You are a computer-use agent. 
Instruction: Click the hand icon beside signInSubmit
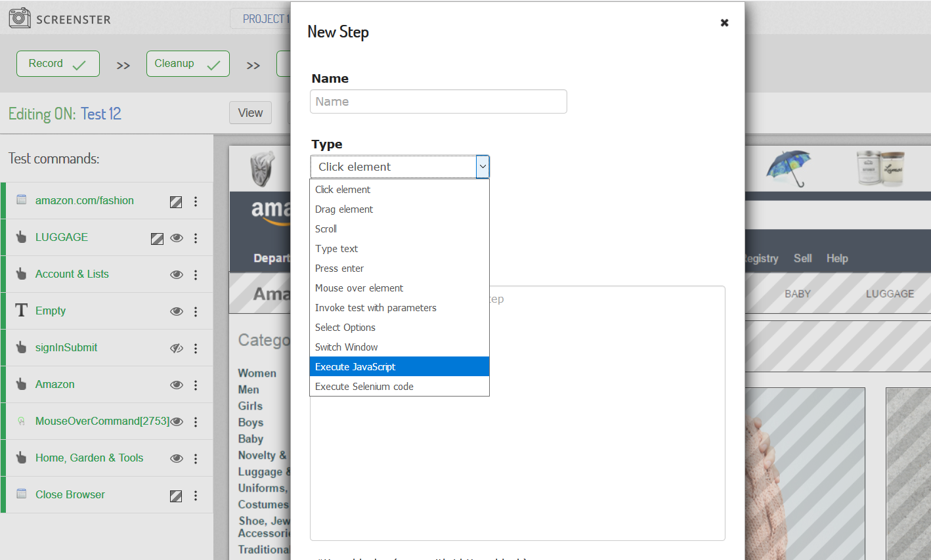[x=21, y=347]
